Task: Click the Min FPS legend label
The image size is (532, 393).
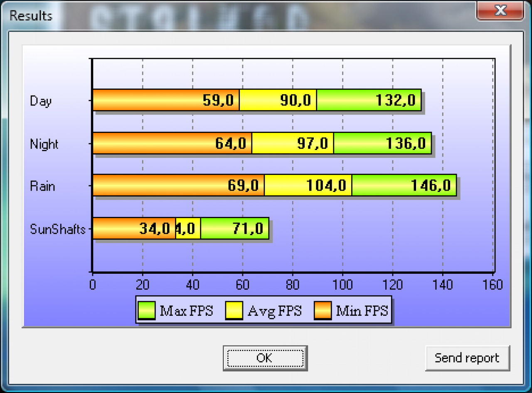Action: (x=362, y=311)
